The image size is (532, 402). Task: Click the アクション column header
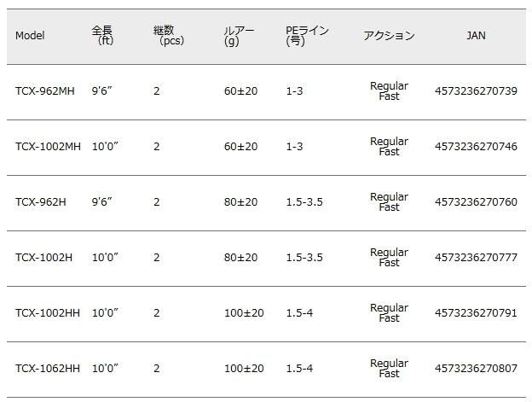[x=389, y=36]
